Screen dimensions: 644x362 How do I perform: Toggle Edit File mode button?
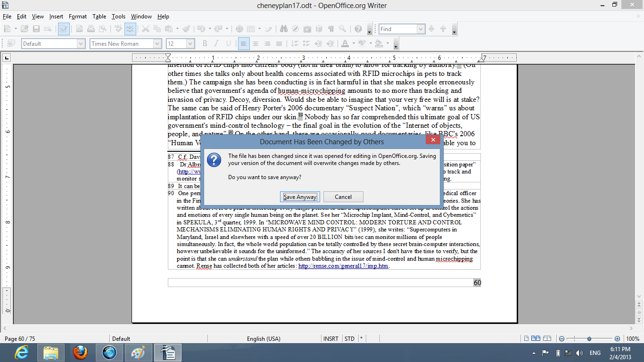pyautogui.click(x=64, y=29)
